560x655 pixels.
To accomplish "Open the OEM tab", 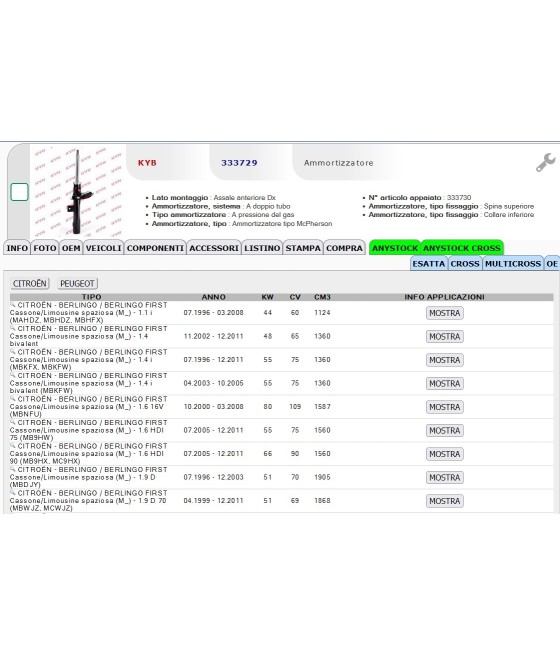I will click(x=71, y=248).
